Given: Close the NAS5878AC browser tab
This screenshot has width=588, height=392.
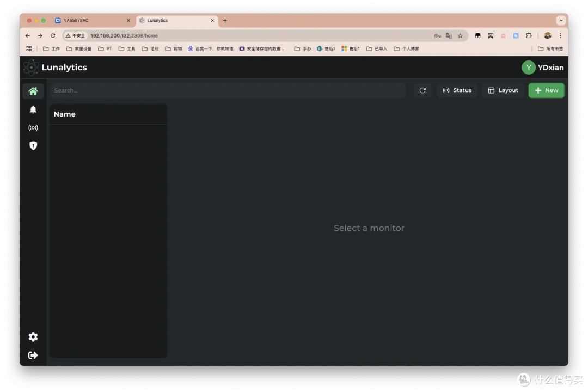Looking at the screenshot, I should (x=128, y=21).
